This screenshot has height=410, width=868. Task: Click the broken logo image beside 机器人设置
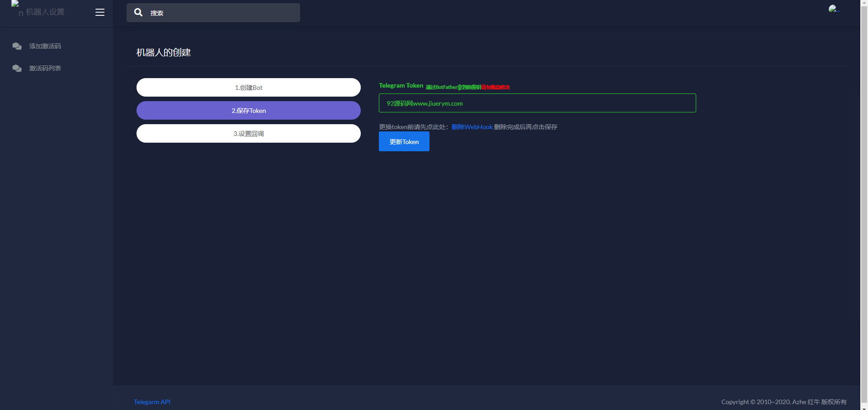(17, 8)
